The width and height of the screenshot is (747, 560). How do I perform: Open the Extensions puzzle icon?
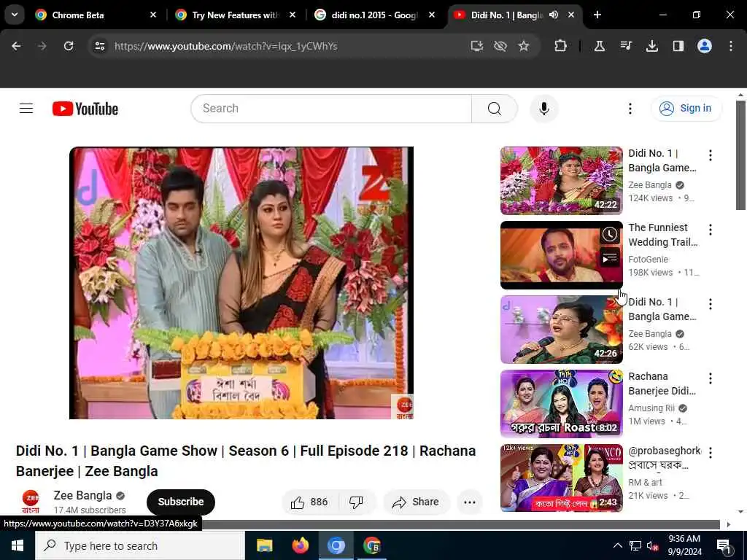[x=560, y=46]
